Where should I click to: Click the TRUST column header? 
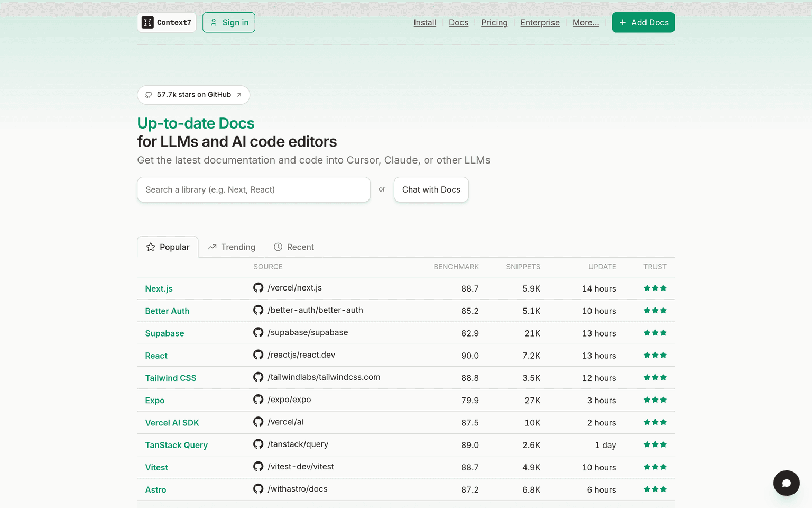tap(655, 267)
